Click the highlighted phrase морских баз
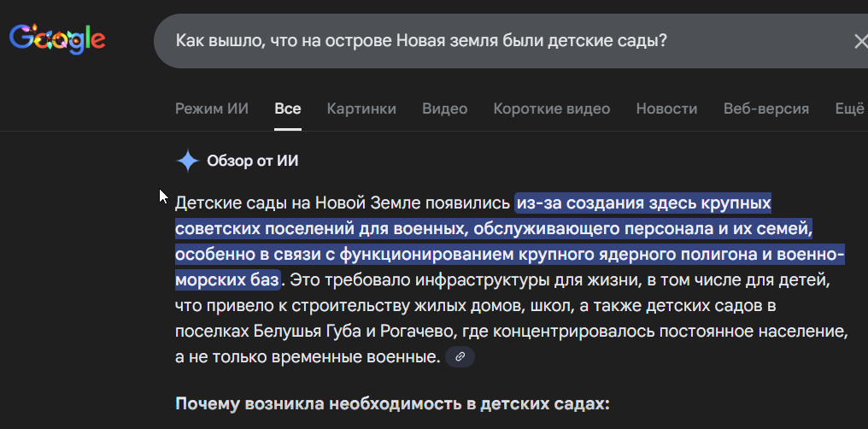This screenshot has height=429, width=868. coord(227,279)
